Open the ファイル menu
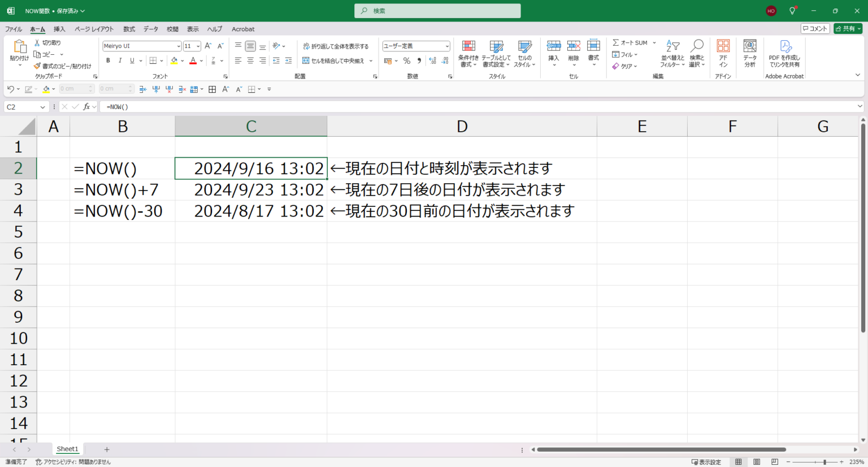Viewport: 868px width, 467px height. pos(13,29)
